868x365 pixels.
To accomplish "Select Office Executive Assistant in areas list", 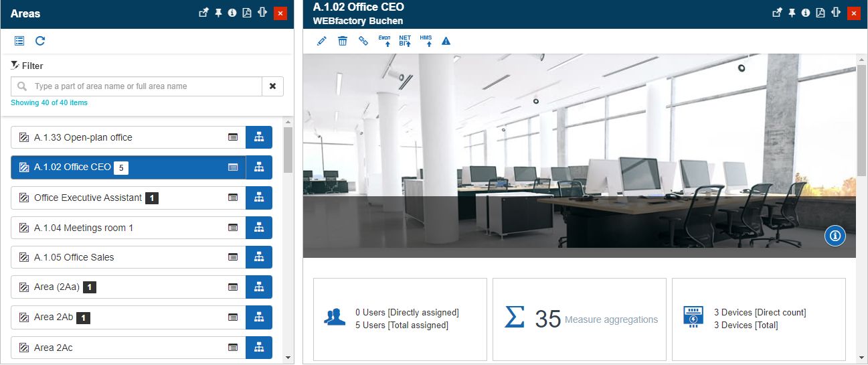I will coord(87,198).
